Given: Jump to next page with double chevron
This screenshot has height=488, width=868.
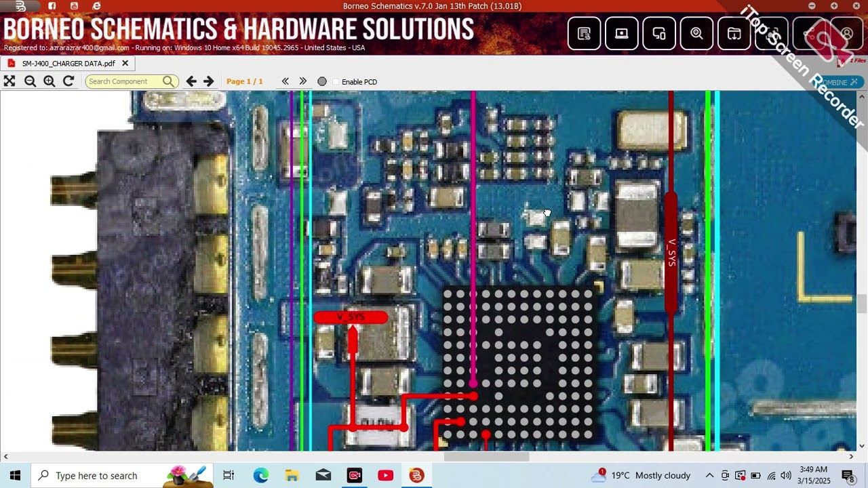Looking at the screenshot, I should (303, 81).
